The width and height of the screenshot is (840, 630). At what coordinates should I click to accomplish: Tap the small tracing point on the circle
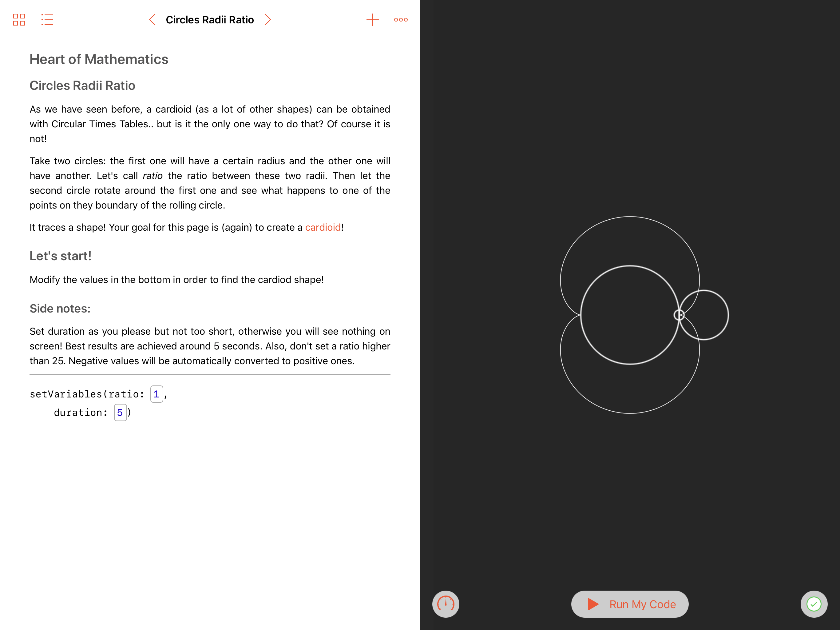(x=679, y=315)
